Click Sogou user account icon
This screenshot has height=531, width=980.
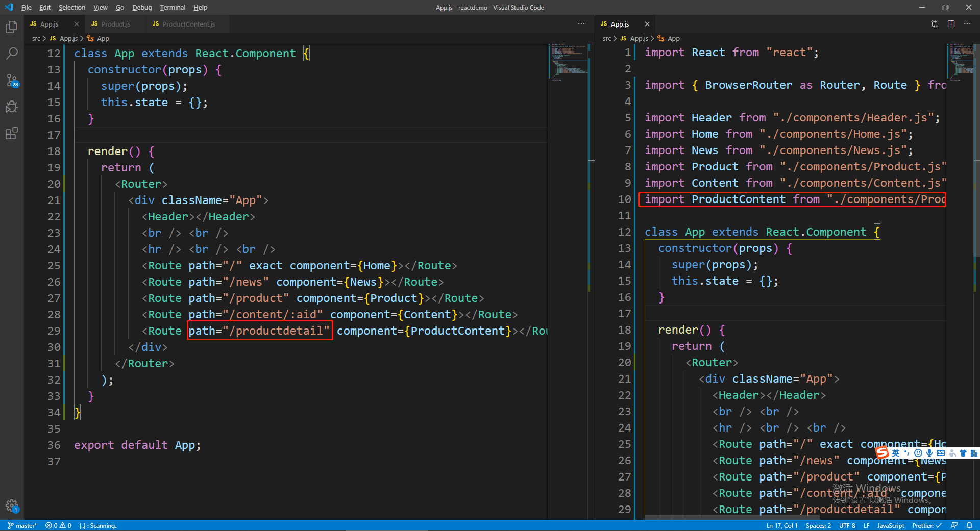(952, 453)
